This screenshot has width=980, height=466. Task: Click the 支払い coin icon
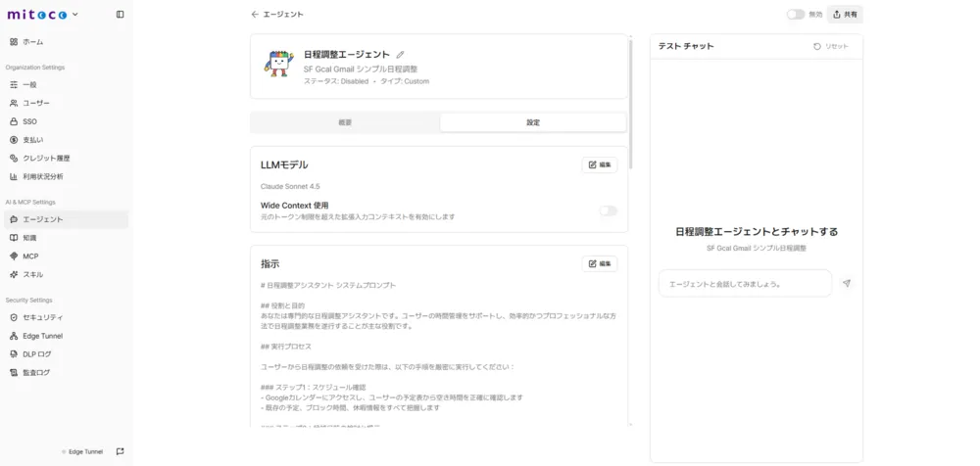click(x=14, y=140)
